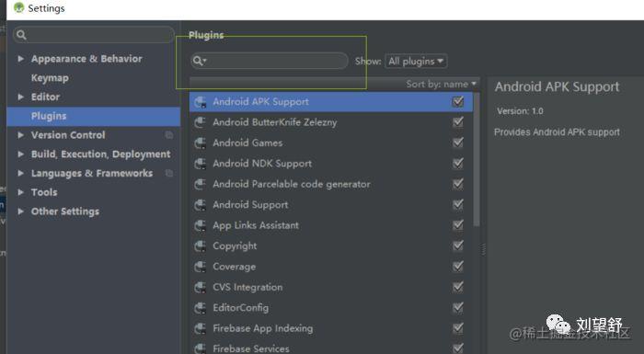Open the Sort by name dropdown
This screenshot has width=644, height=354.
coord(441,85)
